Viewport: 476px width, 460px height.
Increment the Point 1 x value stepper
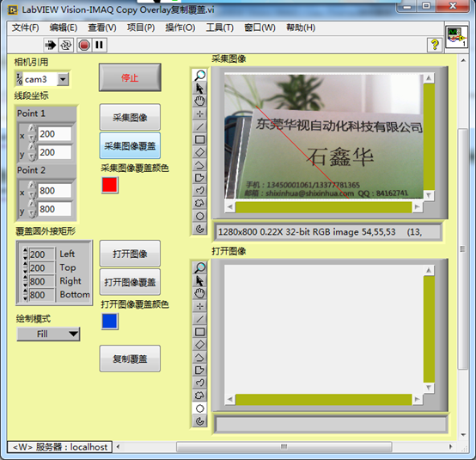[x=32, y=129]
